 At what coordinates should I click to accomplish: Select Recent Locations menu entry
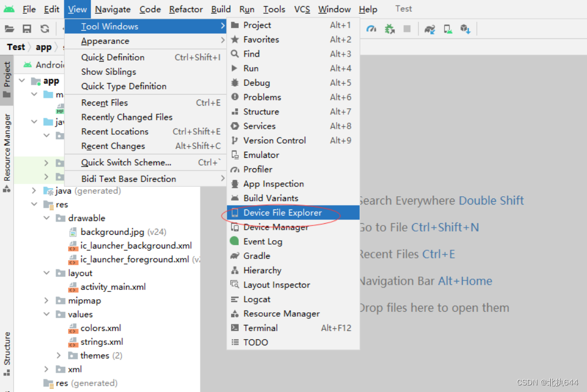tap(146, 131)
